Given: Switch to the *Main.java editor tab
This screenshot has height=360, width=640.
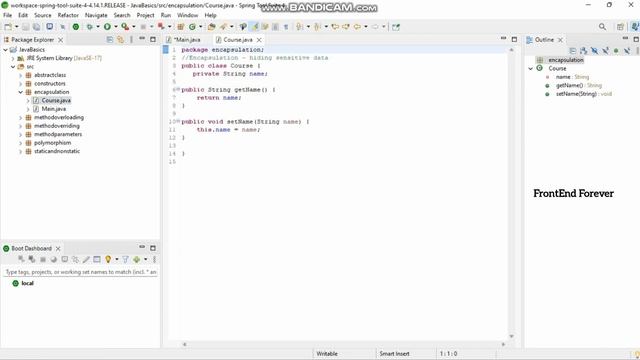Looking at the screenshot, I should (184, 40).
